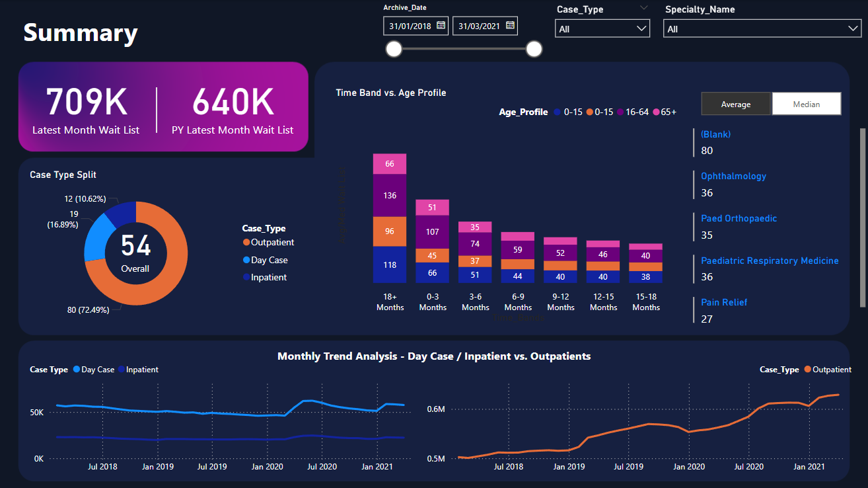Image resolution: width=868 pixels, height=488 pixels.
Task: Select the Ophthalmology specialty entry
Action: (x=733, y=177)
